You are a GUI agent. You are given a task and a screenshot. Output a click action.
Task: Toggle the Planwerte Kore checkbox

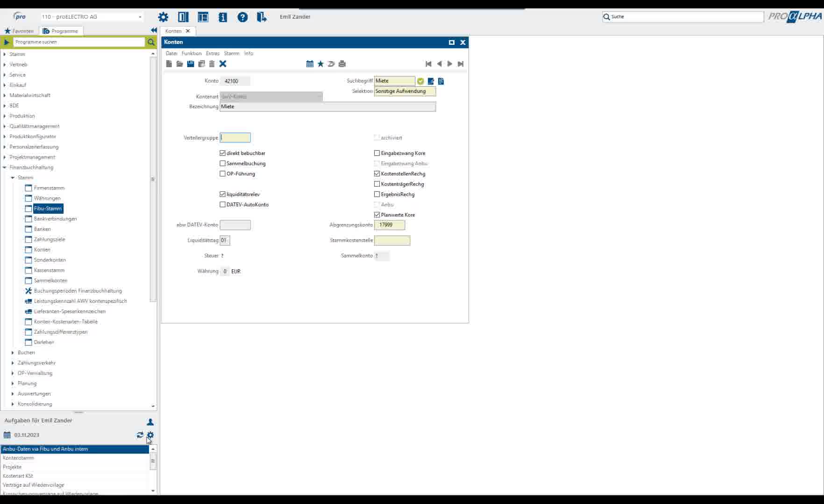click(x=377, y=215)
